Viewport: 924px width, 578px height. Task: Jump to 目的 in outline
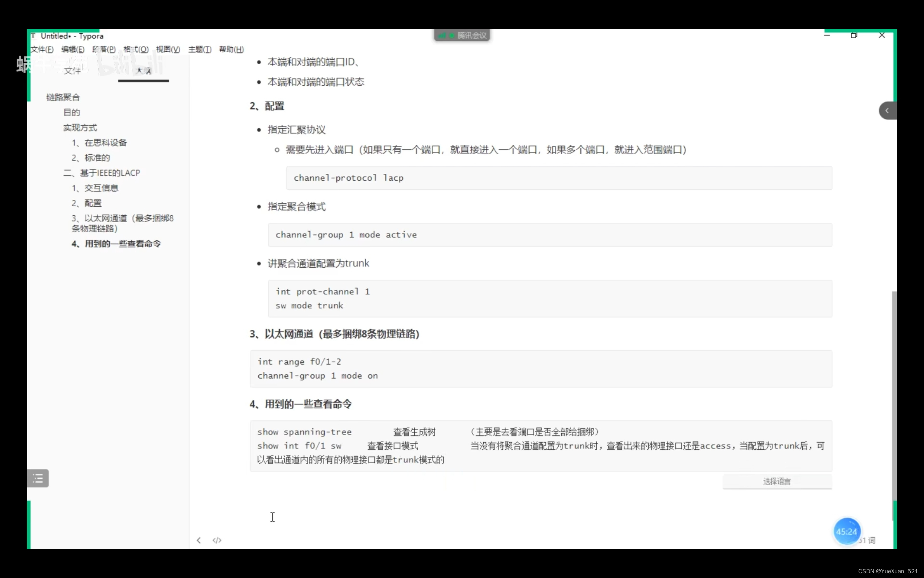72,112
